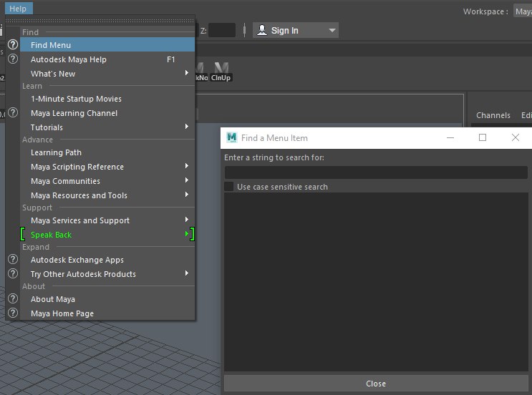532x395 pixels.
Task: Click the help icon beside Autodesk Exchange Apps
Action: point(13,259)
